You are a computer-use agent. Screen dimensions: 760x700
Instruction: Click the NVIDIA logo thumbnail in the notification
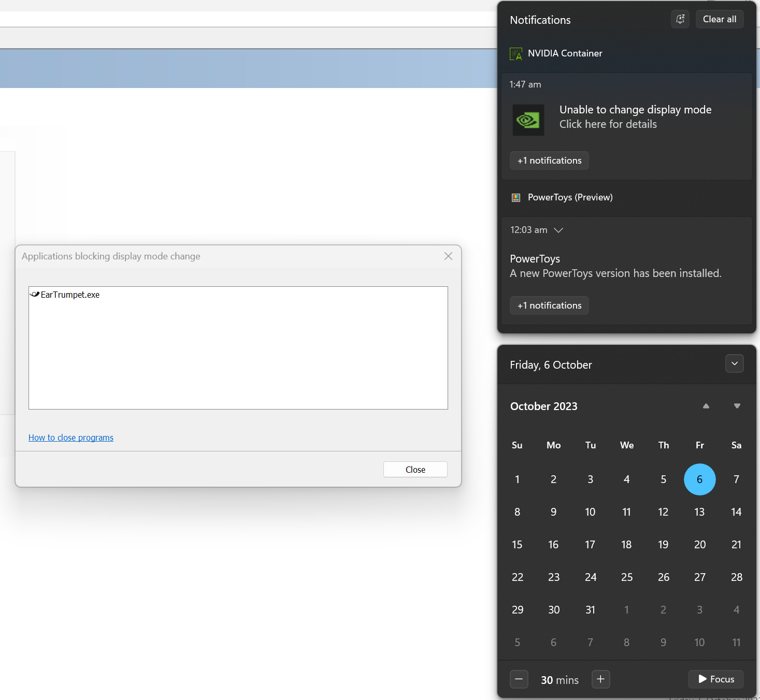[528, 120]
